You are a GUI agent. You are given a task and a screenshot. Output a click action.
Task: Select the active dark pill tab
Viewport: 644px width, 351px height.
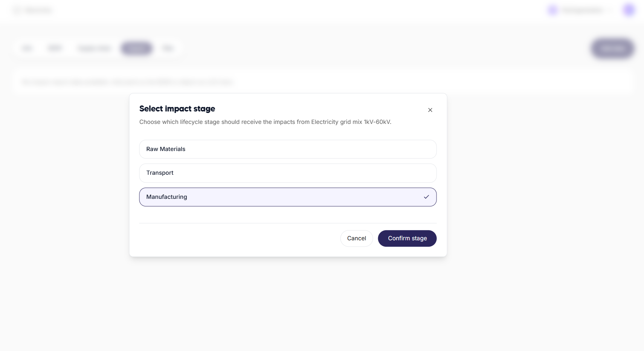pyautogui.click(x=136, y=48)
